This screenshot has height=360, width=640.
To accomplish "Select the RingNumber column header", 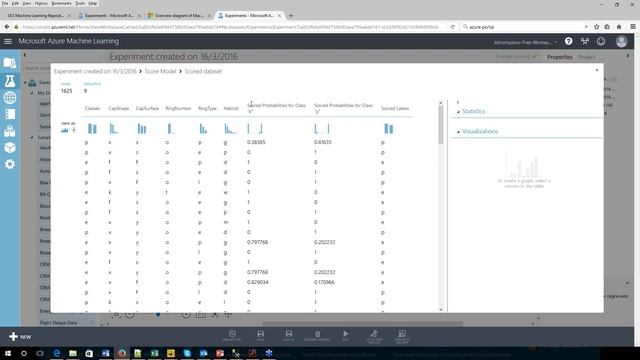I will (178, 109).
